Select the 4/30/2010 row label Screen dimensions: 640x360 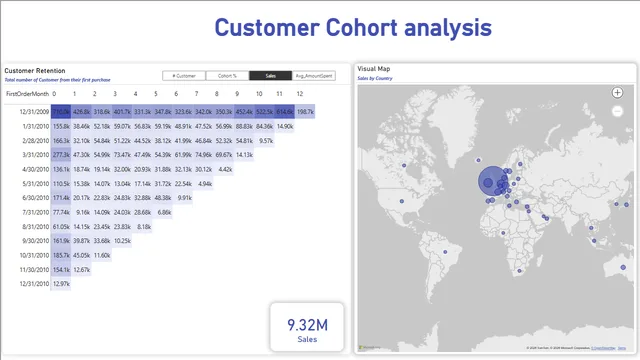[36, 169]
